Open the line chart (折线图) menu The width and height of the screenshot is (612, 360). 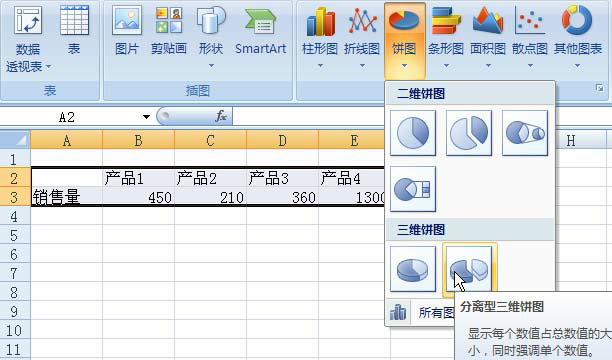click(362, 38)
